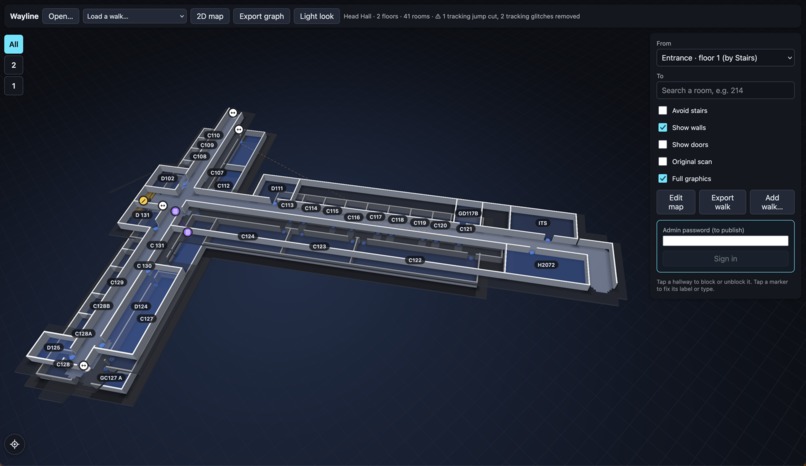Select the C122 room label
806x466 pixels.
[x=415, y=260]
